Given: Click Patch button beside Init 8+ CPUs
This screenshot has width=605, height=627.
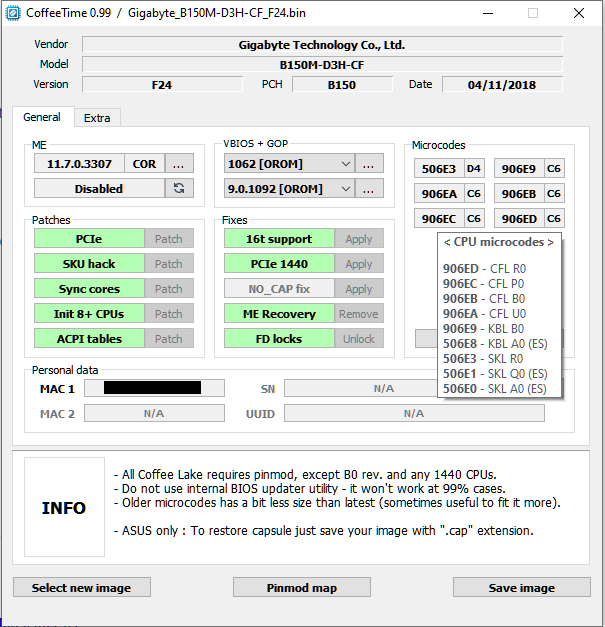Looking at the screenshot, I should pos(169,314).
